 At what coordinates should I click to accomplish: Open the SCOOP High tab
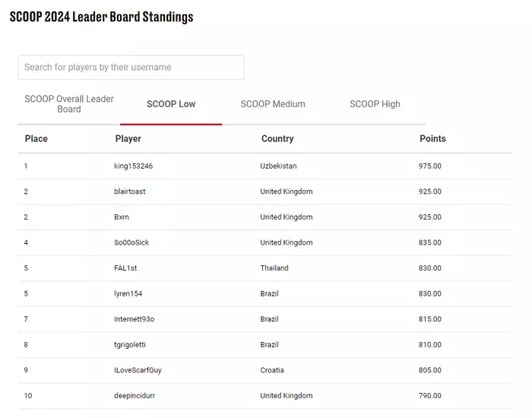[x=375, y=104]
